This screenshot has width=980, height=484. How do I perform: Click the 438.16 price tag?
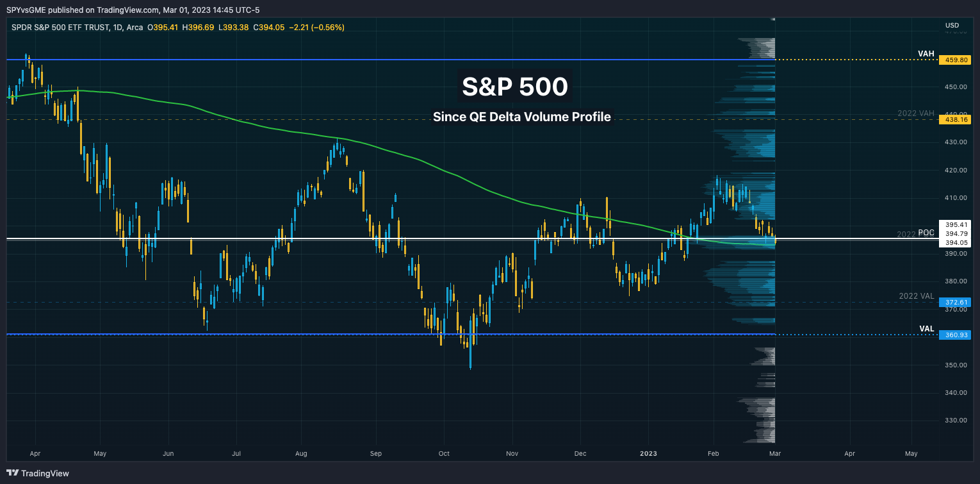954,119
